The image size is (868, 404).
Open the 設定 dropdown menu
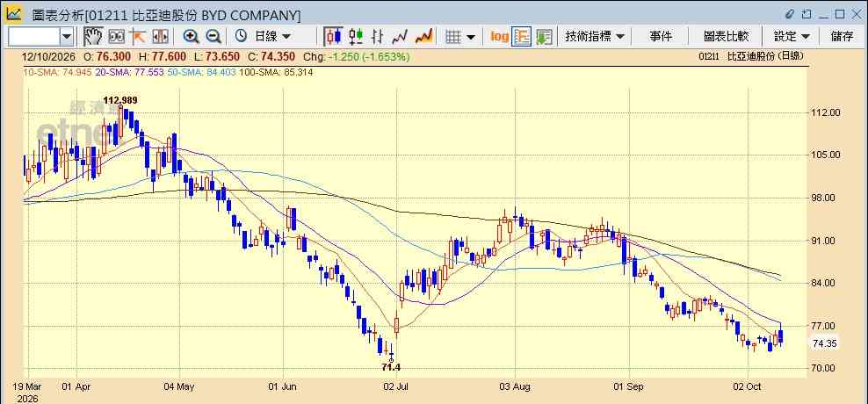click(x=792, y=37)
